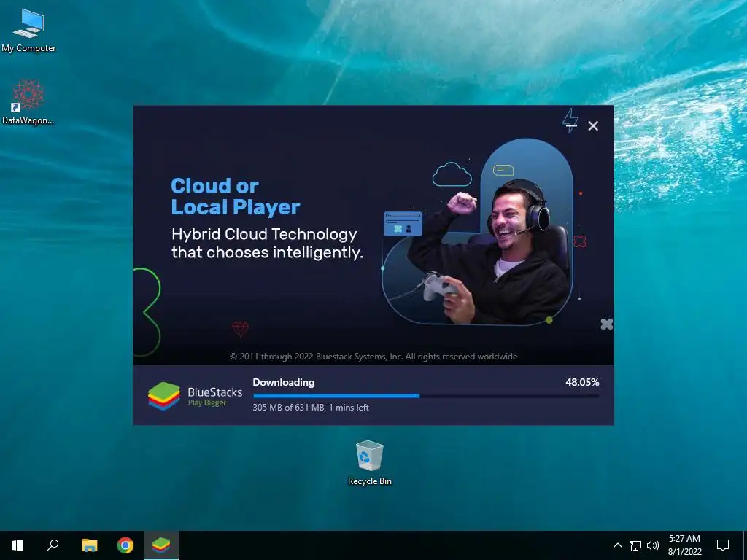Open the DataWagon desktop shortcut
This screenshot has height=560, width=747.
point(28,102)
